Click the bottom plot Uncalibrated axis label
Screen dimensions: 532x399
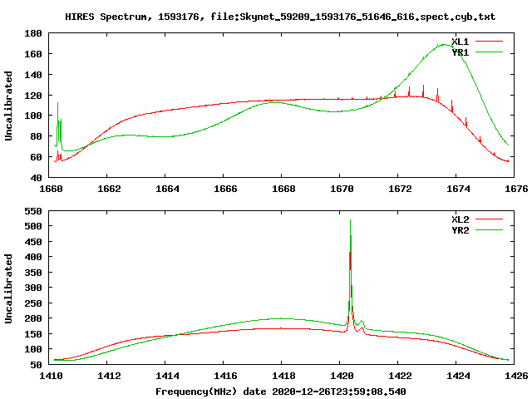click(8, 288)
